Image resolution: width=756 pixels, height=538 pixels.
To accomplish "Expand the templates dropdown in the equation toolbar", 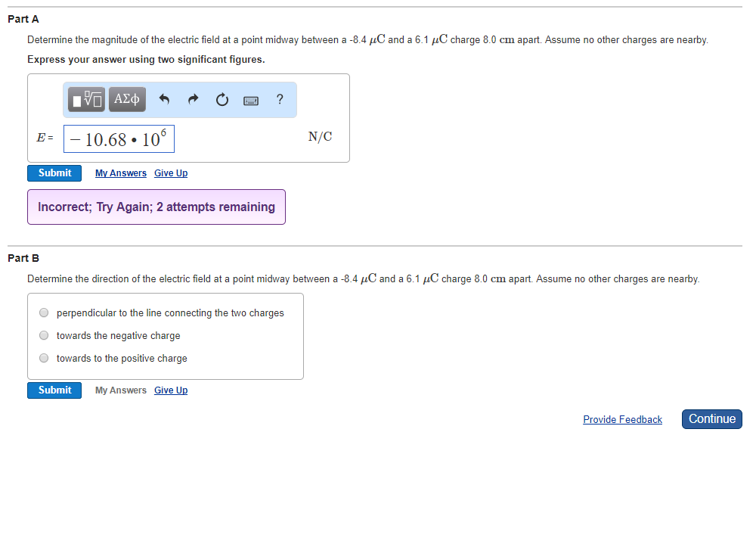I will click(85, 99).
